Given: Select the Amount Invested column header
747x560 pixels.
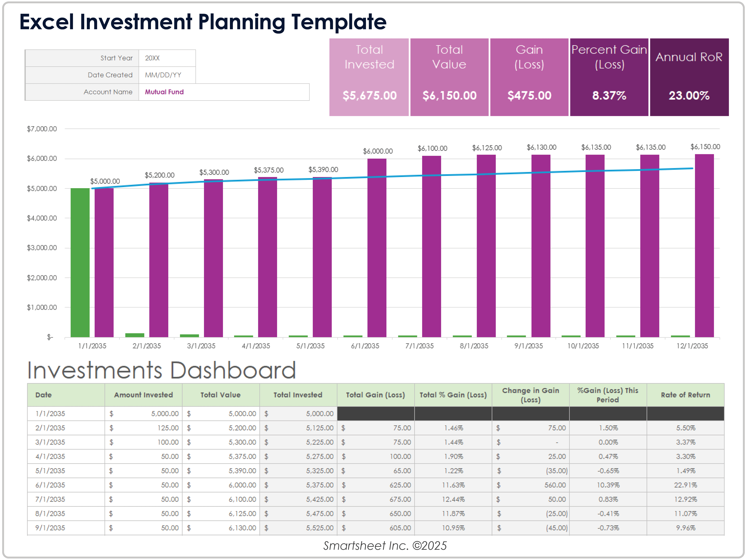Looking at the screenshot, I should [143, 395].
